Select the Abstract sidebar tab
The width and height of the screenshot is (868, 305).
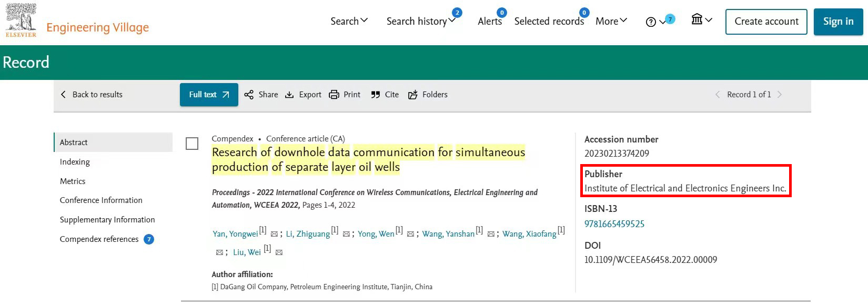coord(113,143)
